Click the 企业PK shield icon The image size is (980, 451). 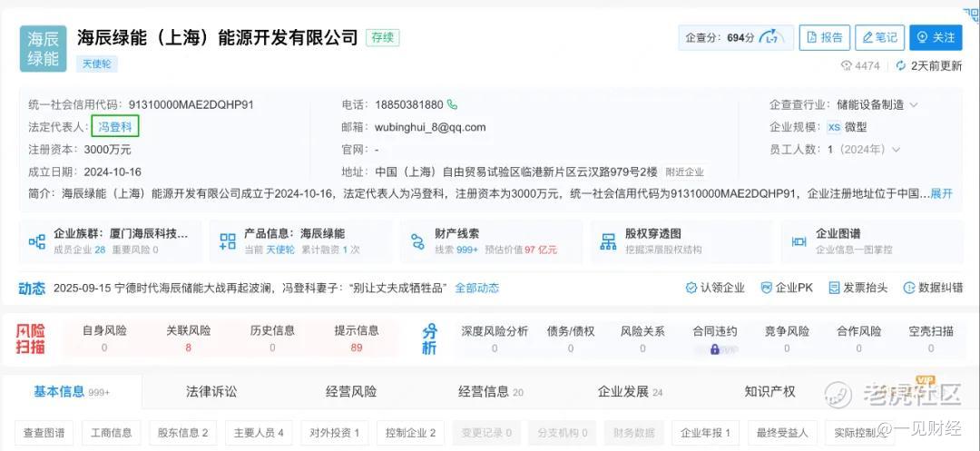click(766, 288)
